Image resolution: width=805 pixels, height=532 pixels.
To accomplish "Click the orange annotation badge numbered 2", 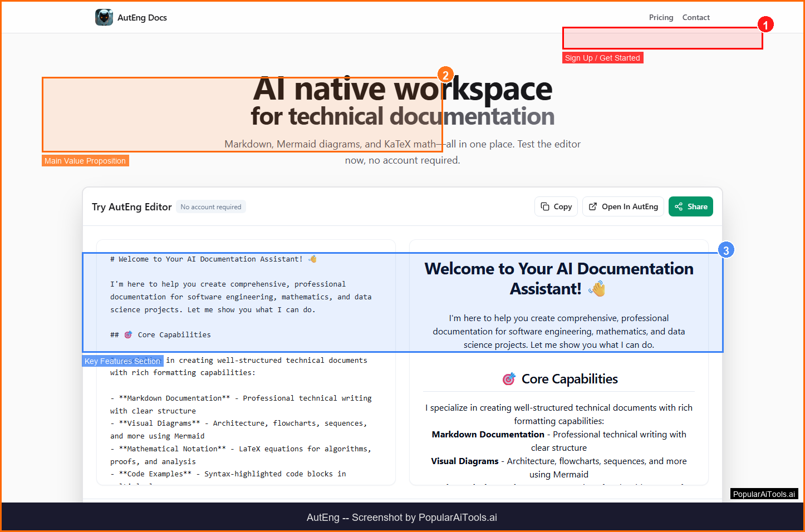I will pyautogui.click(x=445, y=75).
